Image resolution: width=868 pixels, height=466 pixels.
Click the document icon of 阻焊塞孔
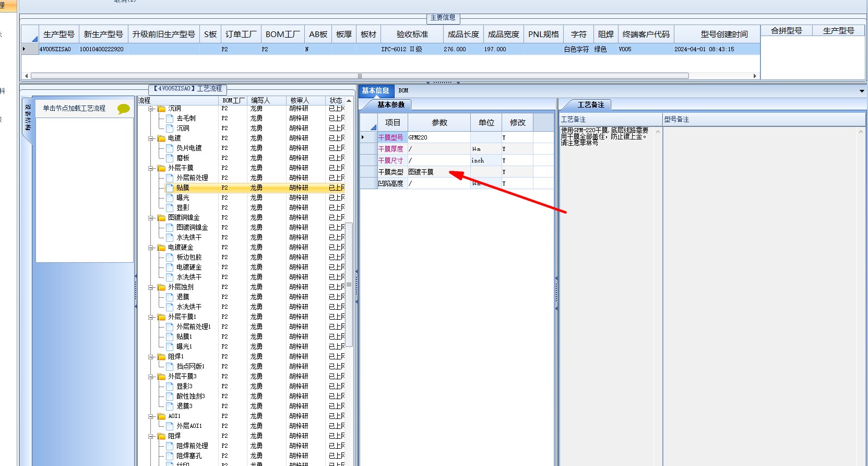(x=170, y=456)
